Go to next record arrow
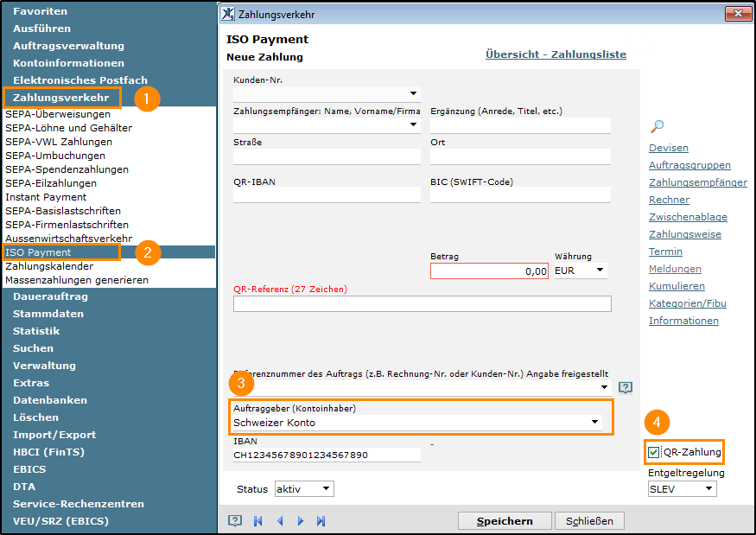Image resolution: width=756 pixels, height=535 pixels. tap(301, 520)
